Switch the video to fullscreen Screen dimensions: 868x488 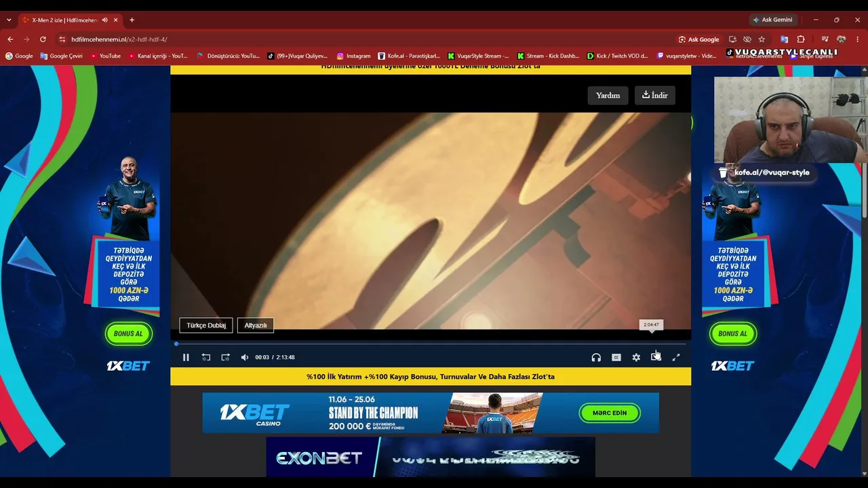click(676, 357)
